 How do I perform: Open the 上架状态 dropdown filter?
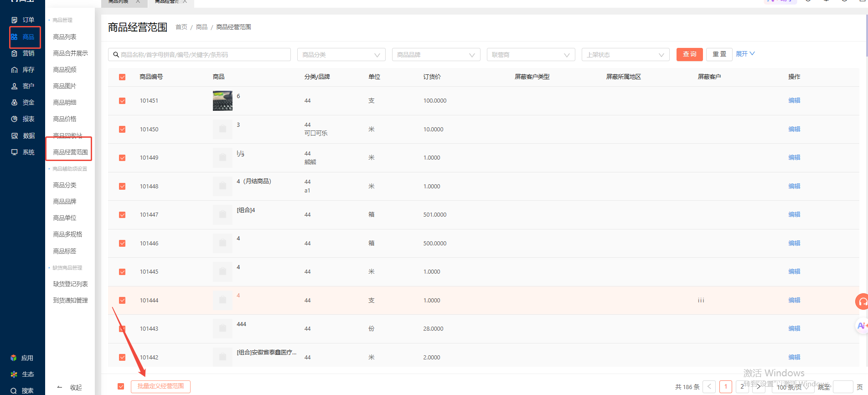tap(625, 55)
